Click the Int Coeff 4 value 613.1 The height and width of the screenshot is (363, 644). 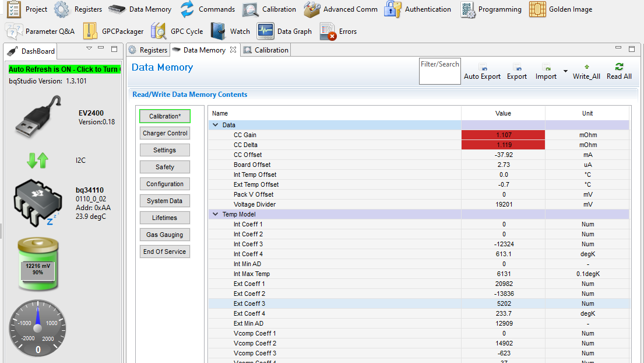(x=503, y=254)
